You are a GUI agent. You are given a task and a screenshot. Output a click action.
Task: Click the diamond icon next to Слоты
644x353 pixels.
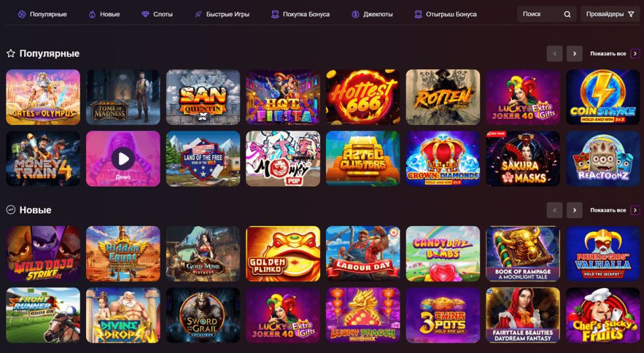click(145, 14)
